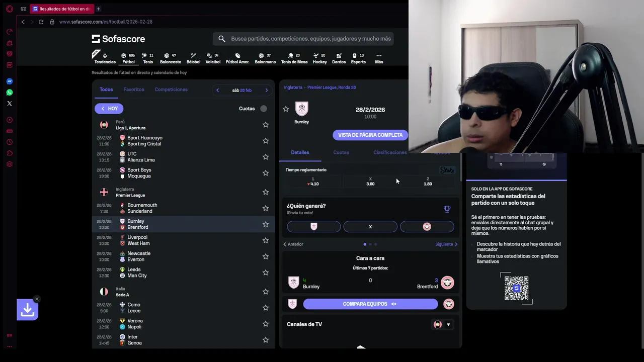Image resolution: width=644 pixels, height=362 pixels.
Task: Open the Opera menu logo
Action: point(10,9)
